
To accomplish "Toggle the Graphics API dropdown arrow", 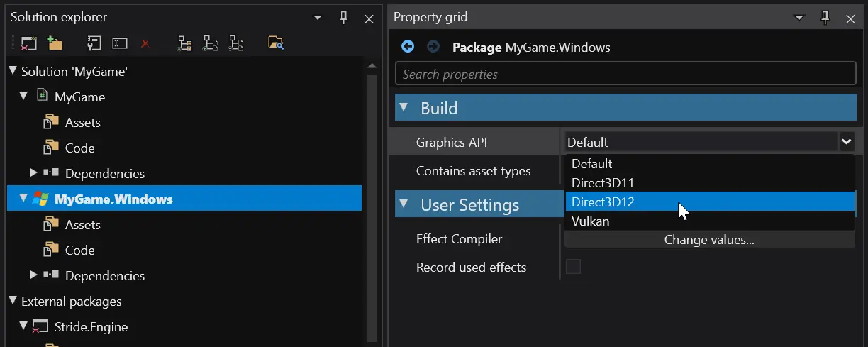I will point(847,142).
